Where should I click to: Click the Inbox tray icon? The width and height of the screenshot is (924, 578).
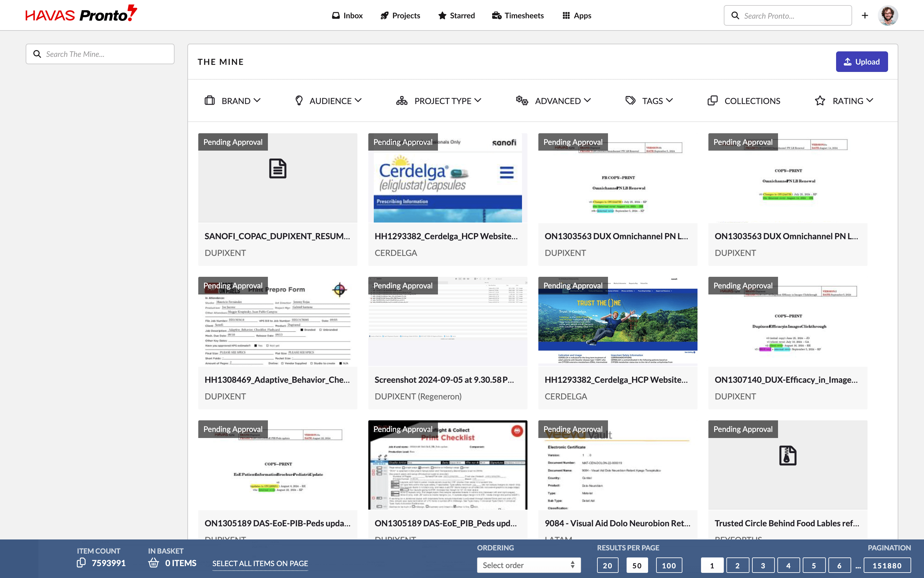[x=336, y=16]
